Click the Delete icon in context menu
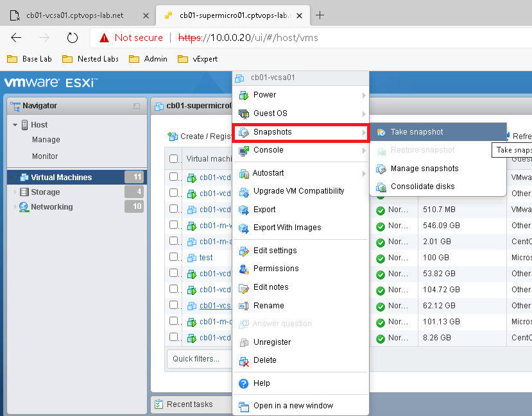The width and height of the screenshot is (532, 416). tap(243, 361)
